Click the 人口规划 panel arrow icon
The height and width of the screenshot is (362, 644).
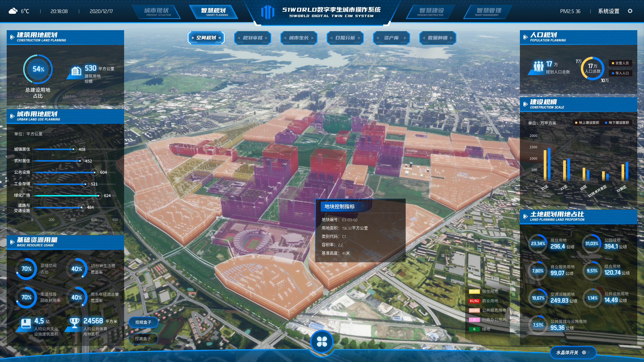(x=525, y=37)
